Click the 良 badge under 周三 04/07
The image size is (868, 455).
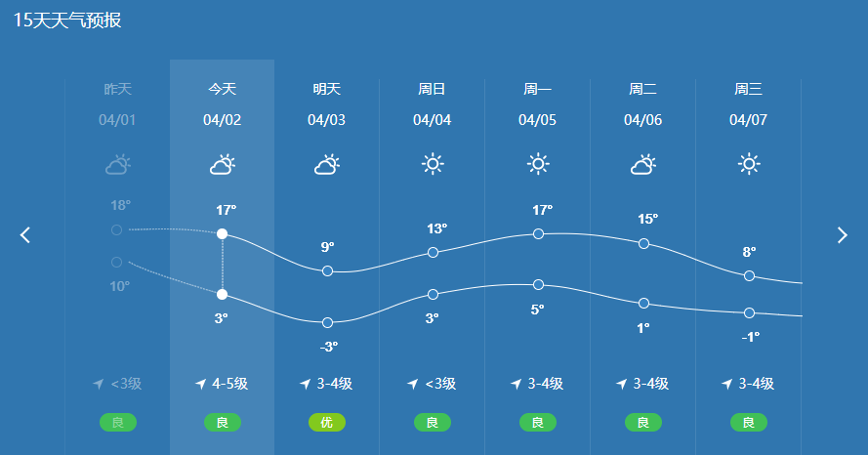[x=749, y=423]
